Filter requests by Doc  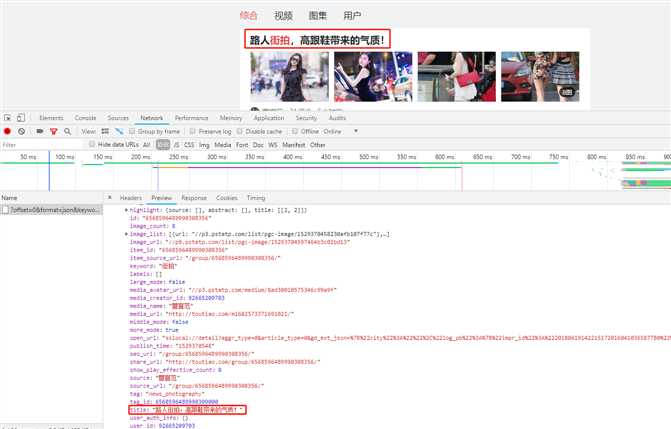[258, 145]
